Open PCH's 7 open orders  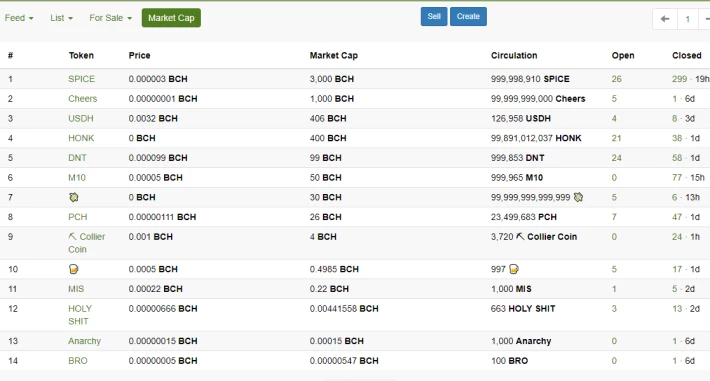(x=614, y=217)
